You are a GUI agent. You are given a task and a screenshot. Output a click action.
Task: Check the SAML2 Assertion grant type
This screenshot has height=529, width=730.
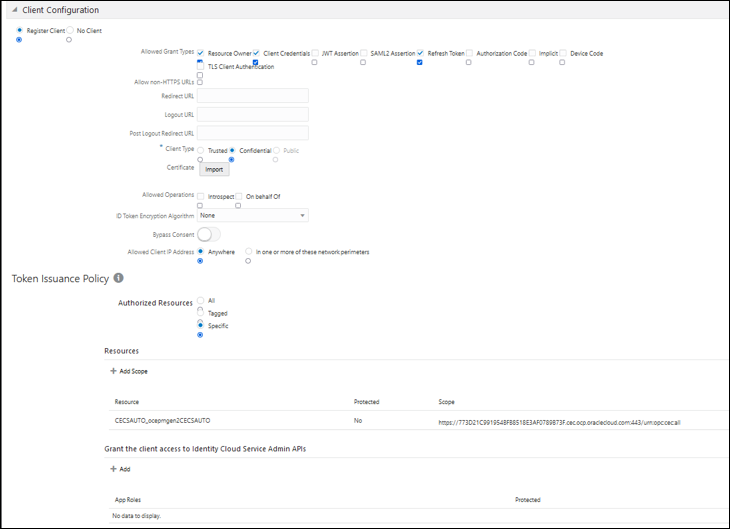click(364, 53)
